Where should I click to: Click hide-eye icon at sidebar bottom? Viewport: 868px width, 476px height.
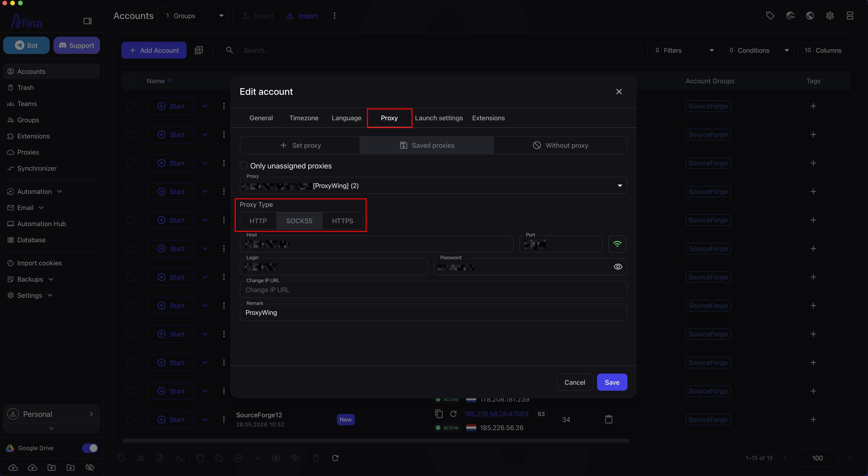coord(90,467)
